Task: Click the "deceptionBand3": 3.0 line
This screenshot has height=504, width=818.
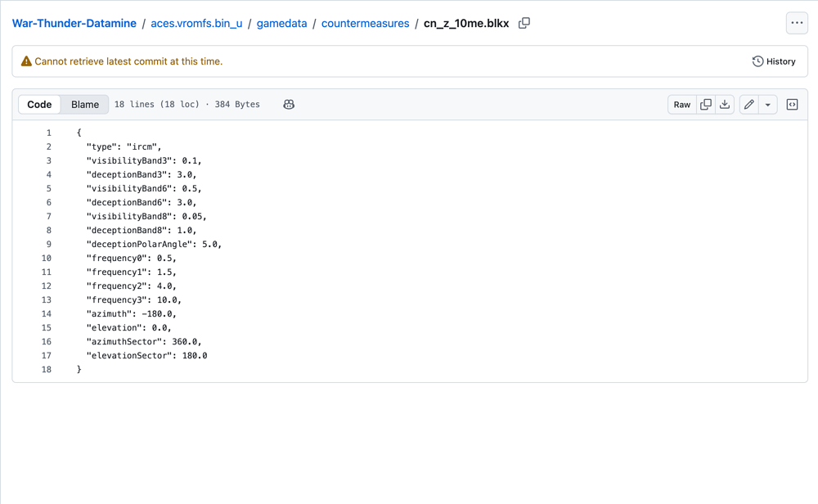Action: tap(142, 175)
